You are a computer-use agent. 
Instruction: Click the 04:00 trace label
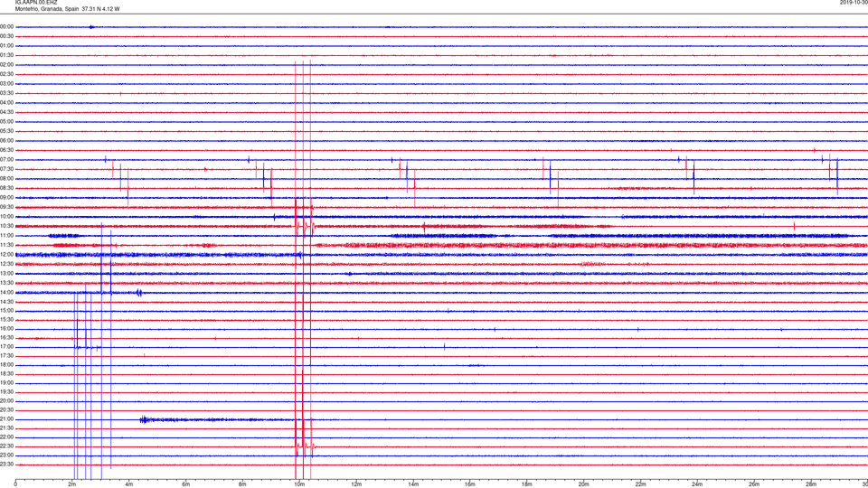click(6, 103)
